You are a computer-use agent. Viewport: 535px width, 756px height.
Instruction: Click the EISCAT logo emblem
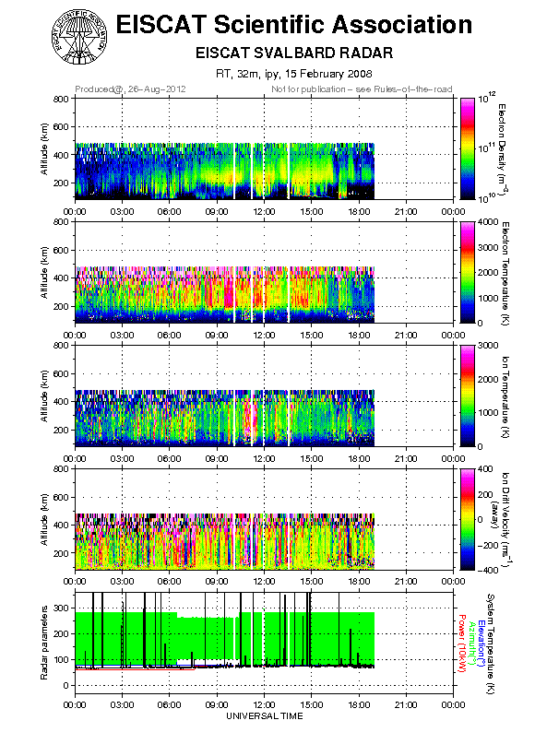click(79, 37)
